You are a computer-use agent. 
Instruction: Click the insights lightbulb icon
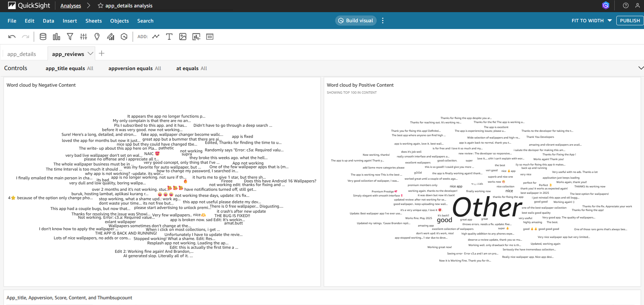pyautogui.click(x=97, y=37)
